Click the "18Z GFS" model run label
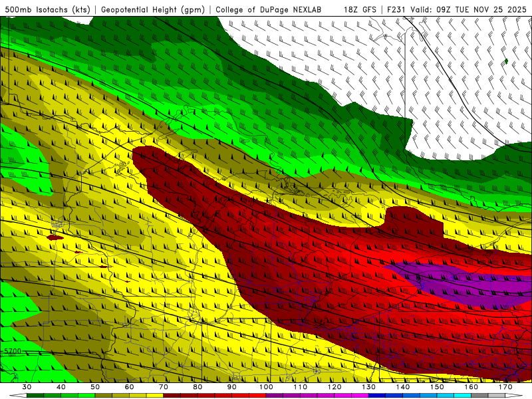The height and width of the screenshot is (399, 532). click(x=360, y=10)
